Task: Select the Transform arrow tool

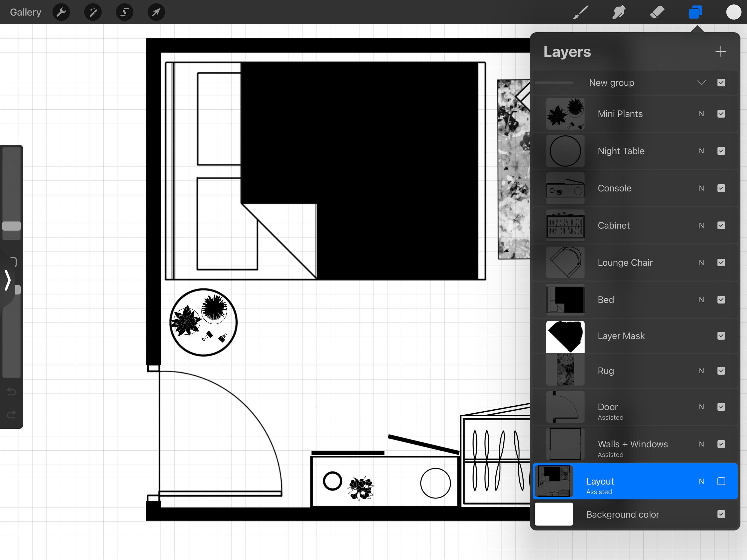Action: 156,12
